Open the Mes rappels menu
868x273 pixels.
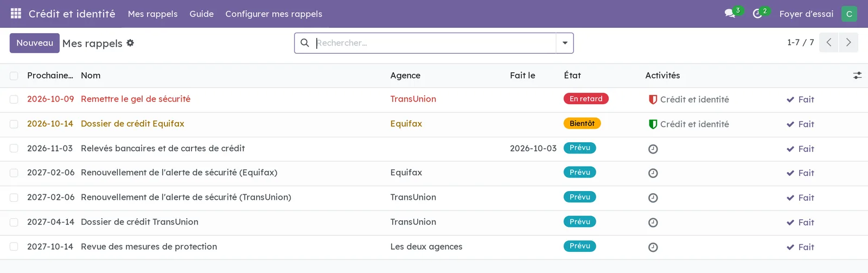[152, 14]
